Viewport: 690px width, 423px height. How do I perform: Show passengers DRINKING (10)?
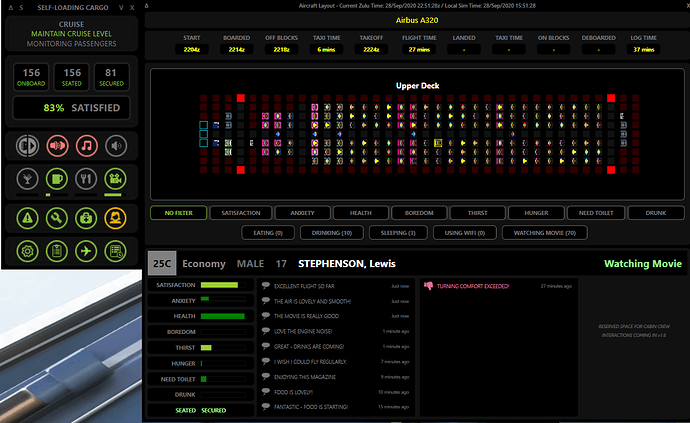pos(332,233)
